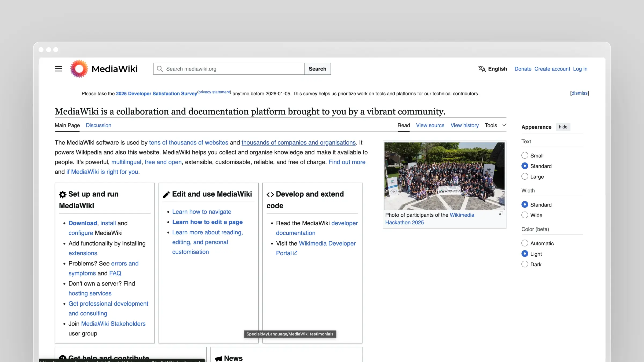Click the MediaWiki logo
644x362 pixels.
(x=79, y=69)
